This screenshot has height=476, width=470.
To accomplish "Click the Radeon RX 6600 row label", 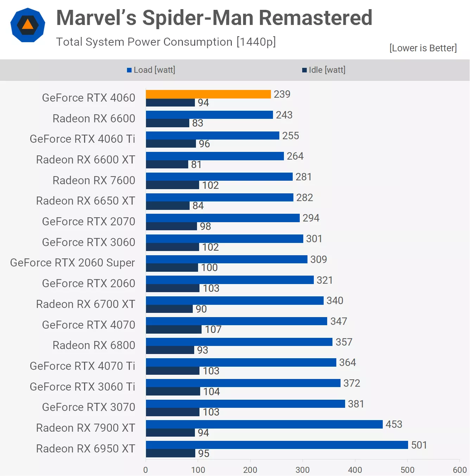I will pos(94,118).
